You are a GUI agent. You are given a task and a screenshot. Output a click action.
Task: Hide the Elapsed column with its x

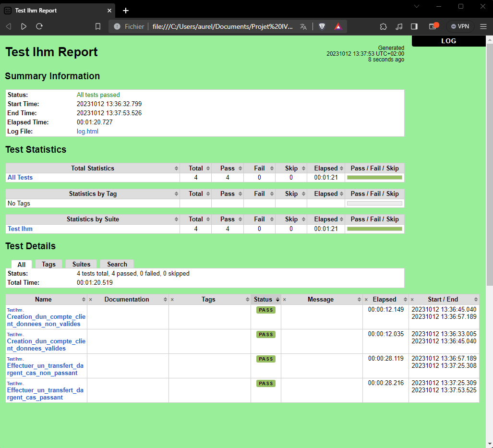click(x=366, y=300)
